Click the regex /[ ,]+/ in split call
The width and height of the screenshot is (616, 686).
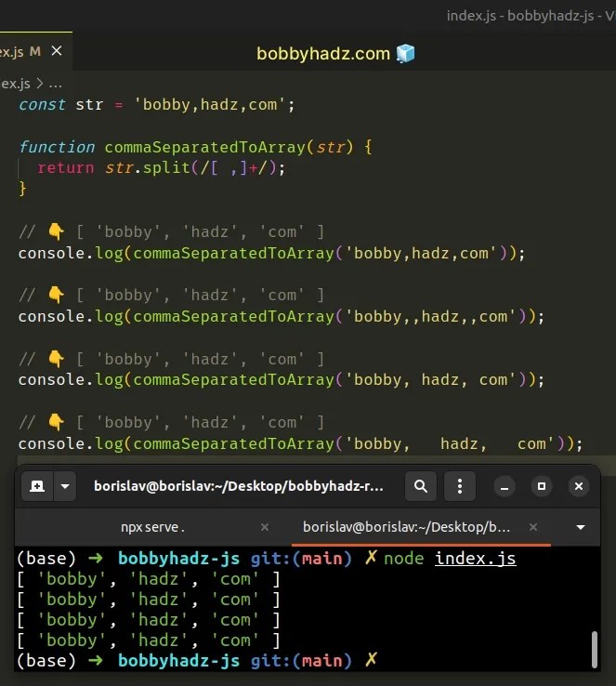232,168
